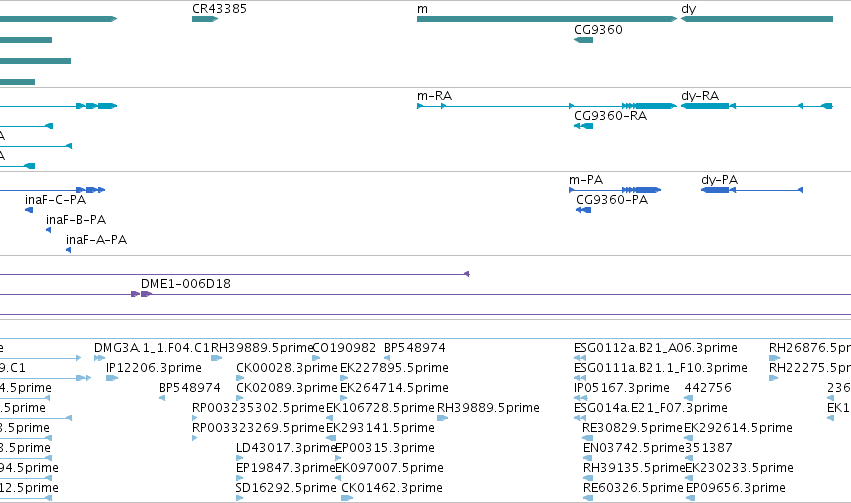Select EST EP19847.3prime
This screenshot has height=503, width=851.
[x=285, y=468]
